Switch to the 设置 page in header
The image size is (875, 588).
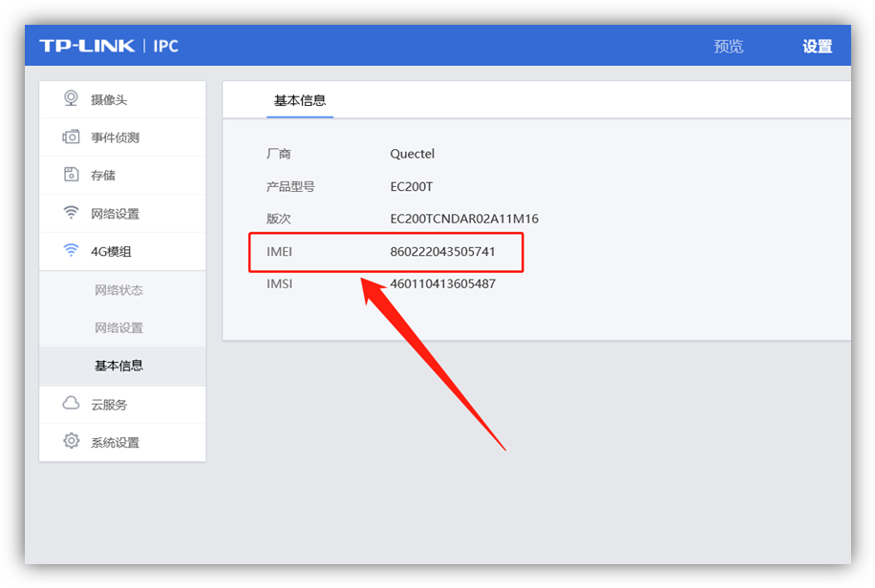817,47
